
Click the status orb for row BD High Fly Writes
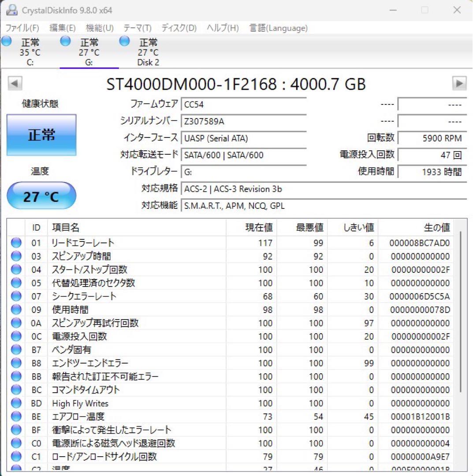[x=16, y=403]
